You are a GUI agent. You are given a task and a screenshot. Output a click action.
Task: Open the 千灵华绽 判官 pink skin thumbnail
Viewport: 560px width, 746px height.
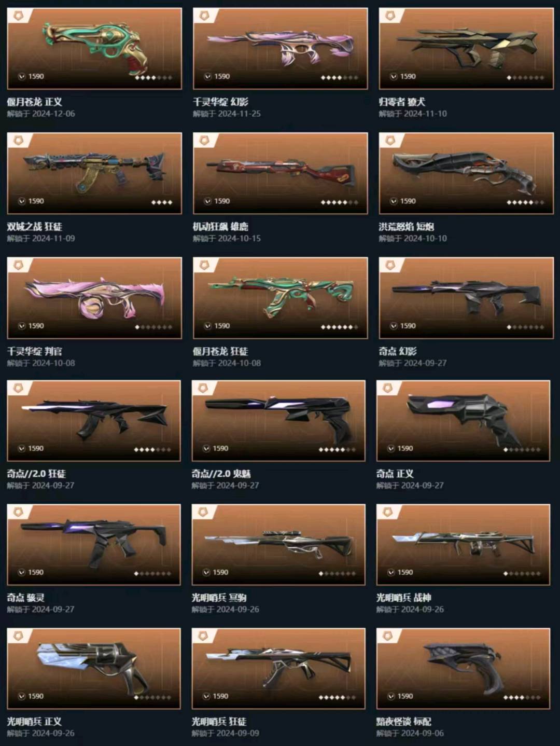click(94, 298)
